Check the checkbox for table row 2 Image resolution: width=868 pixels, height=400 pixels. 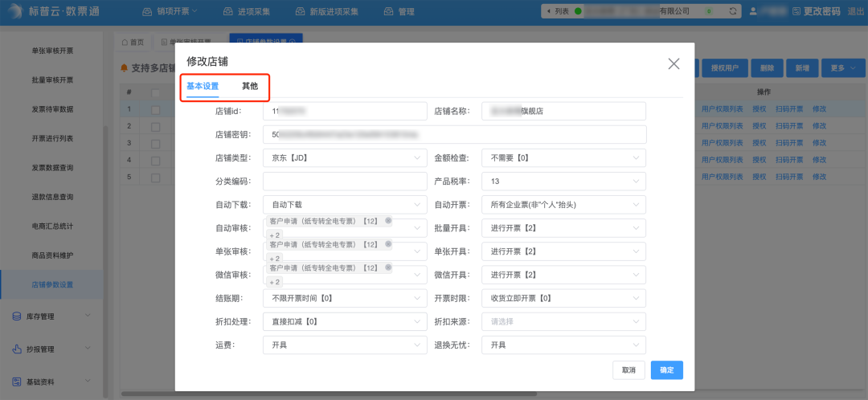156,127
